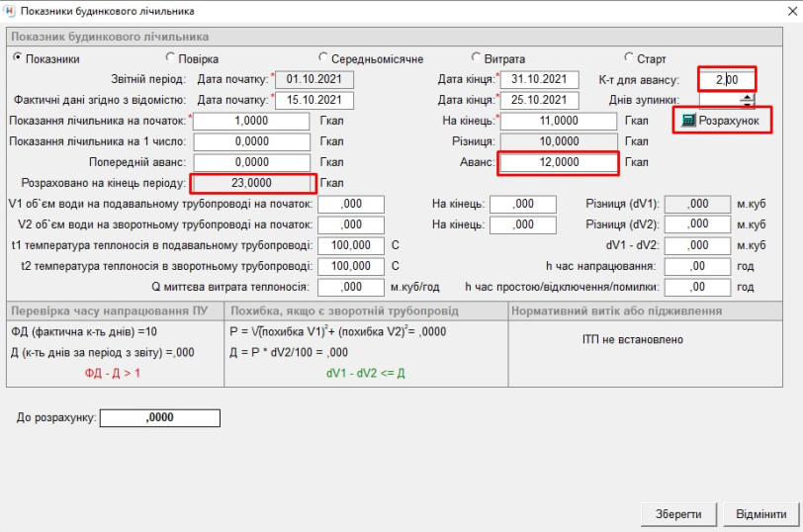Increase Днів зупинки with up arrow

pyautogui.click(x=747, y=96)
